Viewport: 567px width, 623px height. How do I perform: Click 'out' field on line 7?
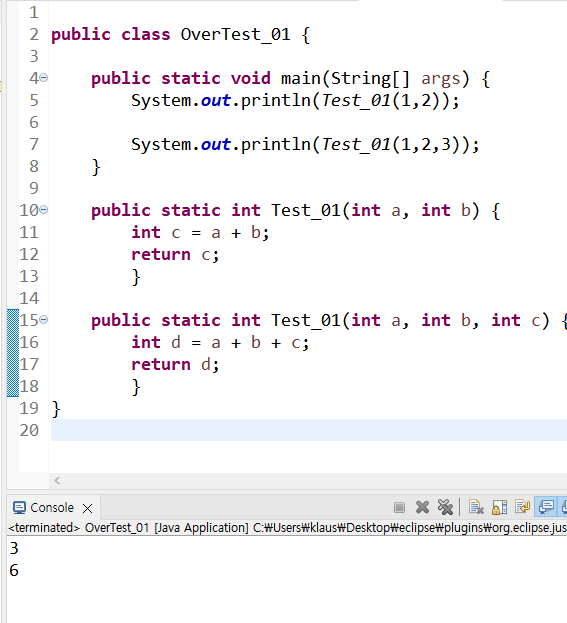click(x=216, y=145)
